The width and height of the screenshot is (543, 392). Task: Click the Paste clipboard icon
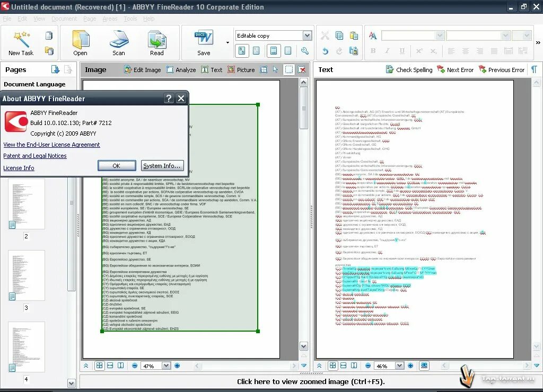point(354,35)
